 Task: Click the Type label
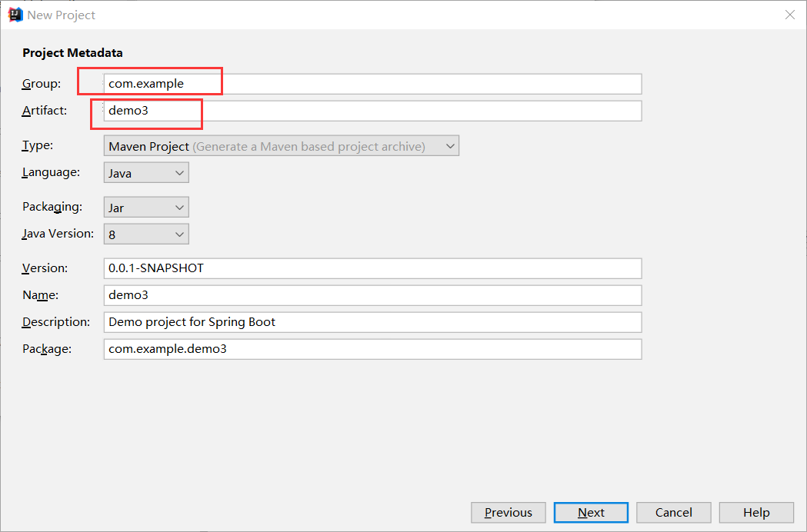(37, 145)
